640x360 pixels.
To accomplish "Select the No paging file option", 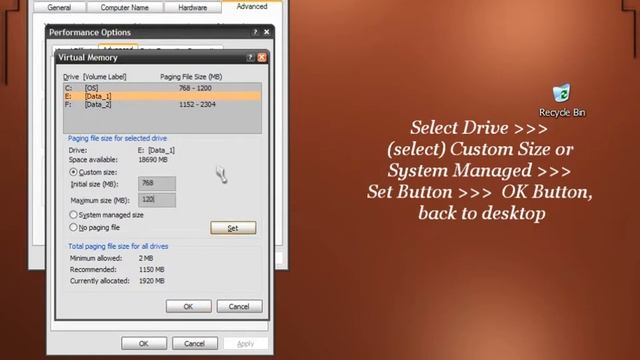I will click(73, 227).
